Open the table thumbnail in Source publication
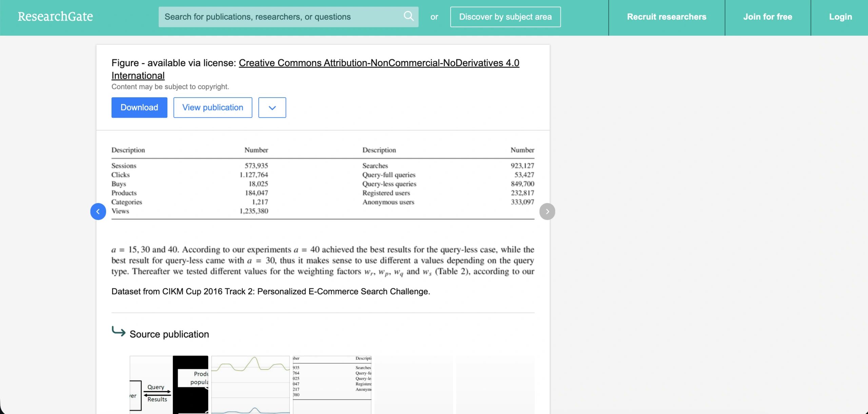868x414 pixels. [332, 385]
